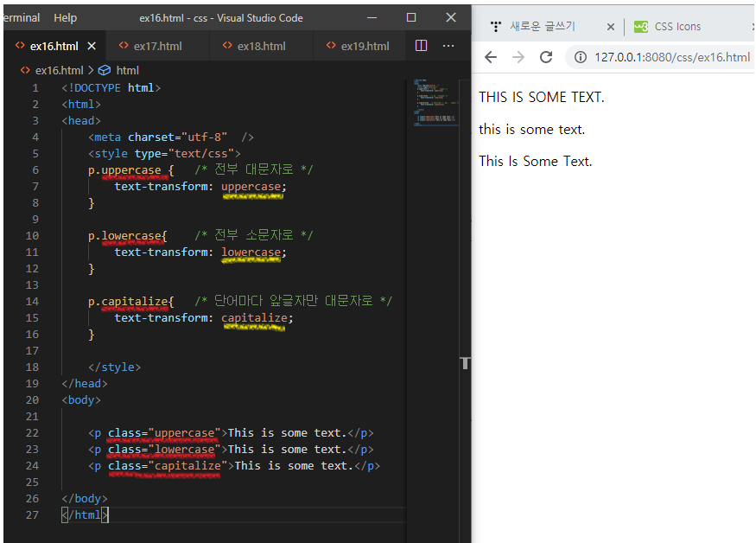Click the lowercase value on line 11
The width and height of the screenshot is (756, 543).
(251, 252)
